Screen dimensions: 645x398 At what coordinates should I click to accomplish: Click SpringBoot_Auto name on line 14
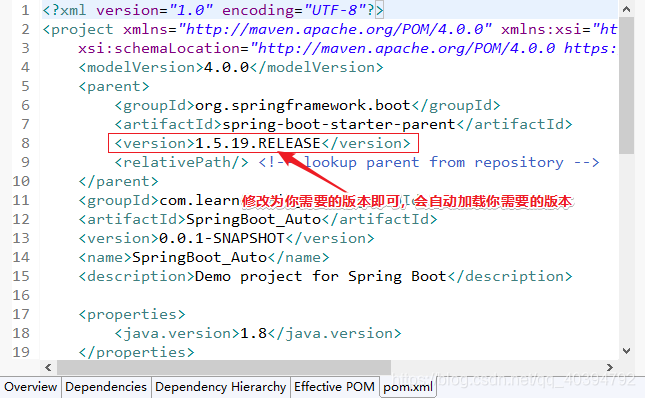(x=200, y=257)
